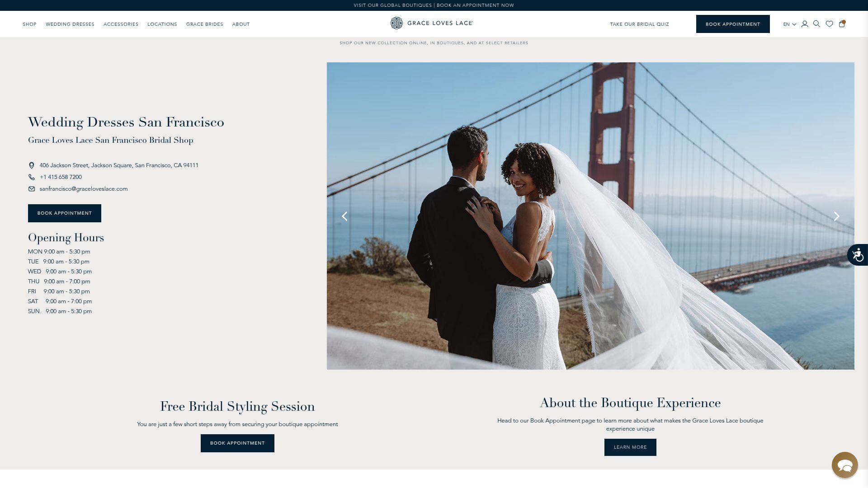Open the live chat bubble
Screen dimensions: 868x488
pyautogui.click(x=844, y=465)
